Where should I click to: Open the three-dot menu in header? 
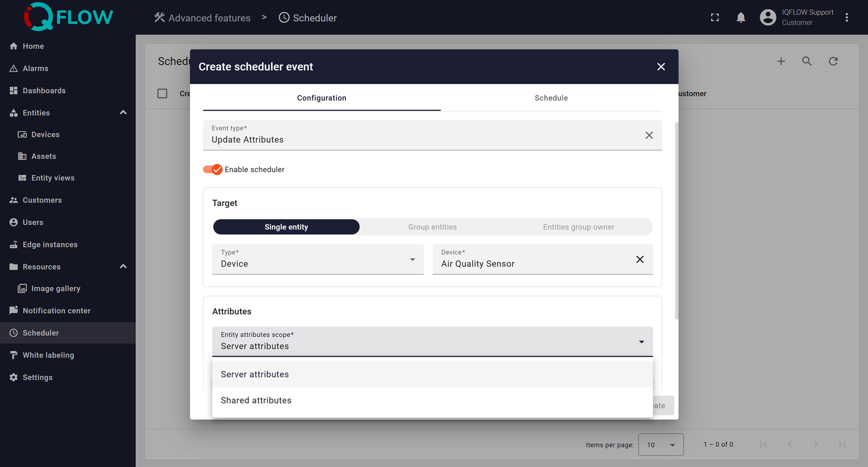point(847,17)
